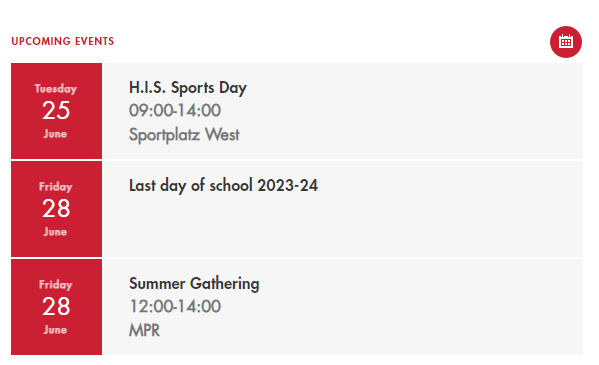
Task: Click number 28 beside Last day of school
Action: coord(56,209)
